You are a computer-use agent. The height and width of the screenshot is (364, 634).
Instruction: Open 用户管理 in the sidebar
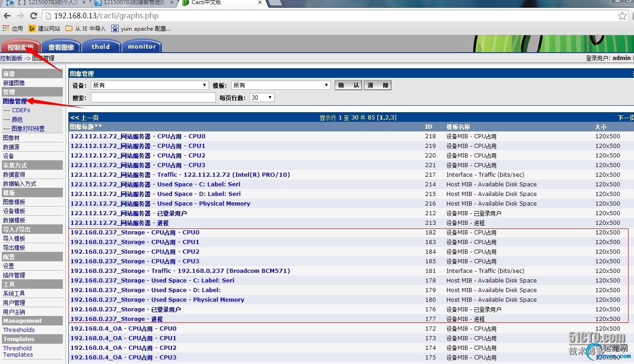pos(14,303)
